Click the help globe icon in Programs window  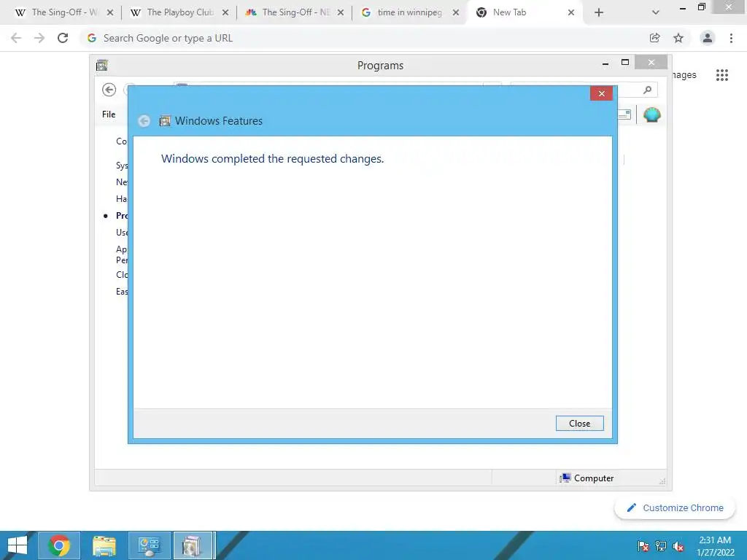click(651, 114)
